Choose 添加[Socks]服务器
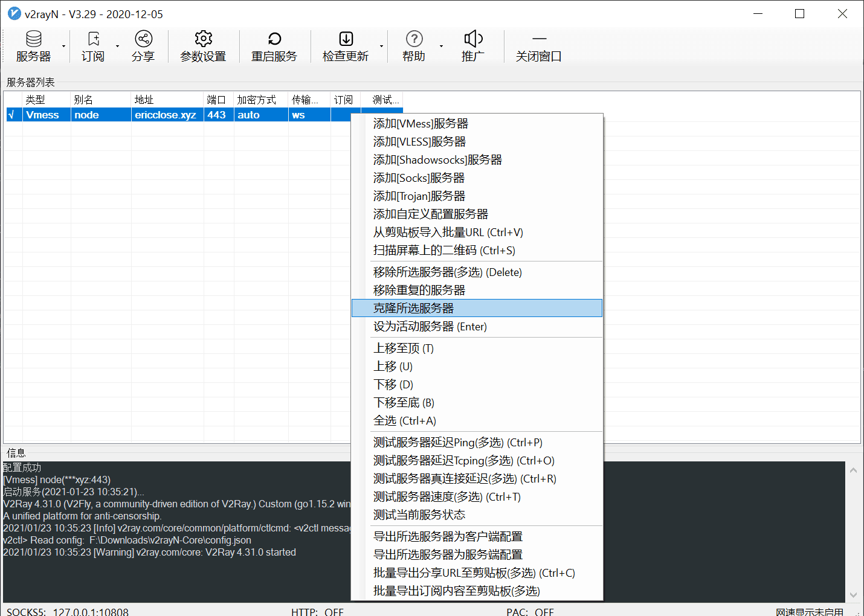Screen dimensions: 864x616 pos(477,178)
